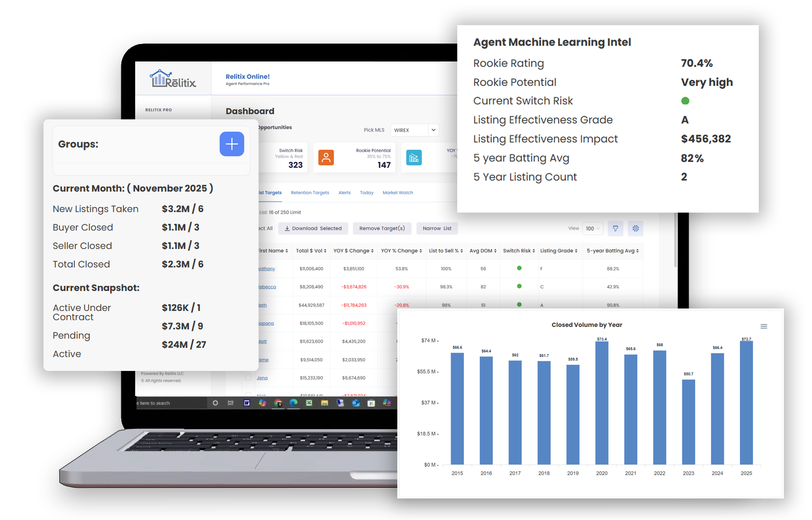Viewport: 812px width, 520px height.
Task: Click the green Switch Risk dot for Anthony
Action: tap(519, 268)
